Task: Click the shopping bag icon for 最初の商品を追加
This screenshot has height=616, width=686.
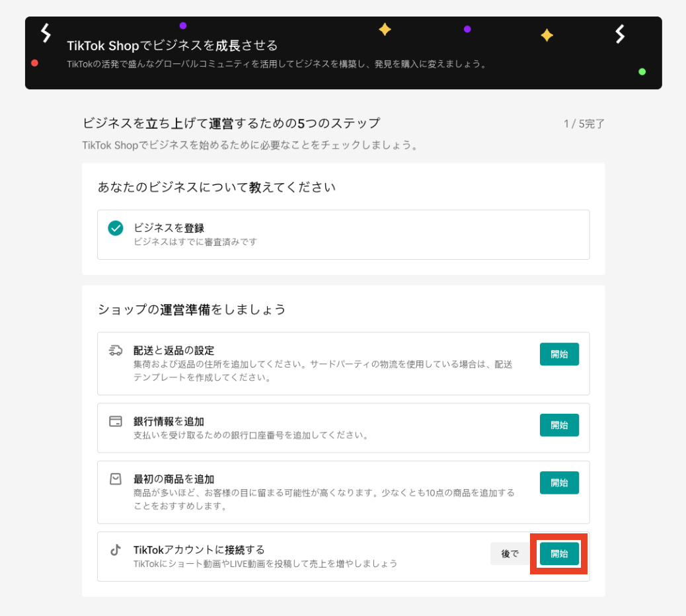Action: (116, 479)
